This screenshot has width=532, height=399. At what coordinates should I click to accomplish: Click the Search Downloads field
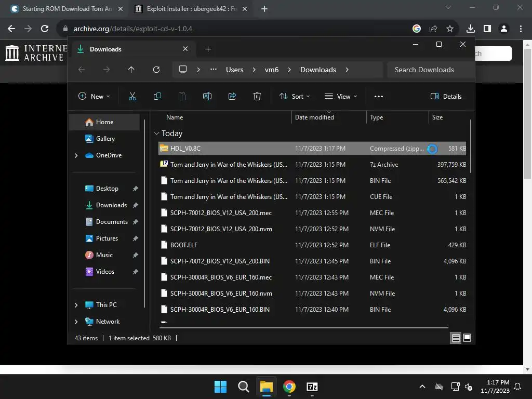click(430, 70)
